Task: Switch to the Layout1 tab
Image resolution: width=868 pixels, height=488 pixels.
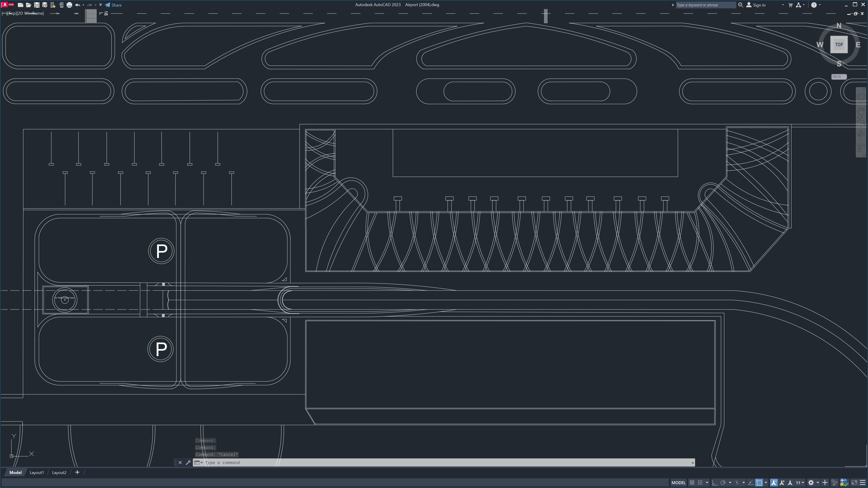Action: click(37, 472)
